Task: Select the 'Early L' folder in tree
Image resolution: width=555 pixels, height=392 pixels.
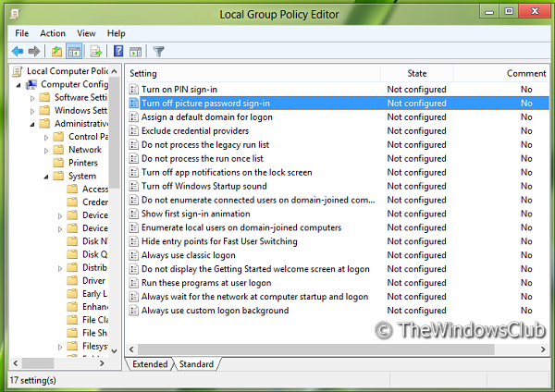Action: (95, 294)
